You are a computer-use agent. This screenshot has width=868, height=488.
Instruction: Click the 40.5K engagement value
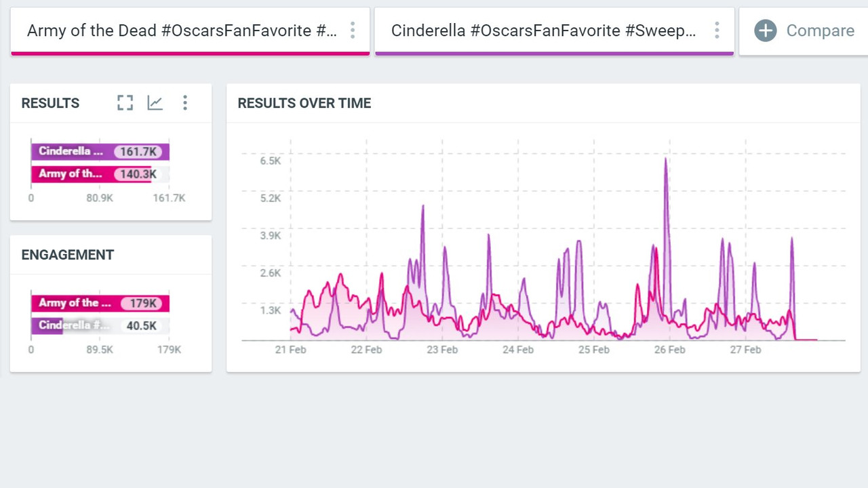pyautogui.click(x=142, y=326)
